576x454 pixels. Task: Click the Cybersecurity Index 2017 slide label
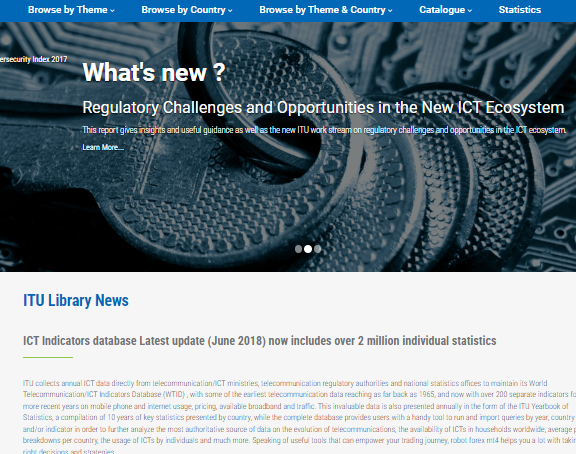[x=33, y=59]
